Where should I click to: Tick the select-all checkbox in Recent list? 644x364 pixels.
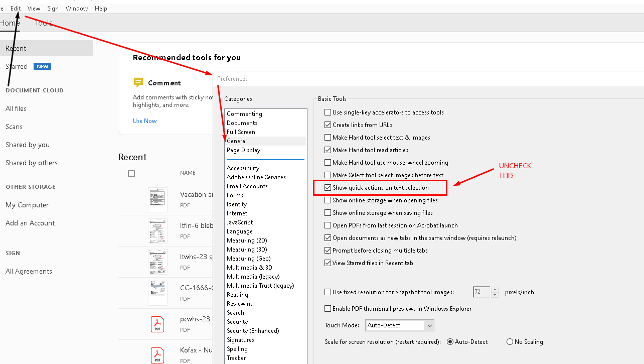[x=131, y=174]
